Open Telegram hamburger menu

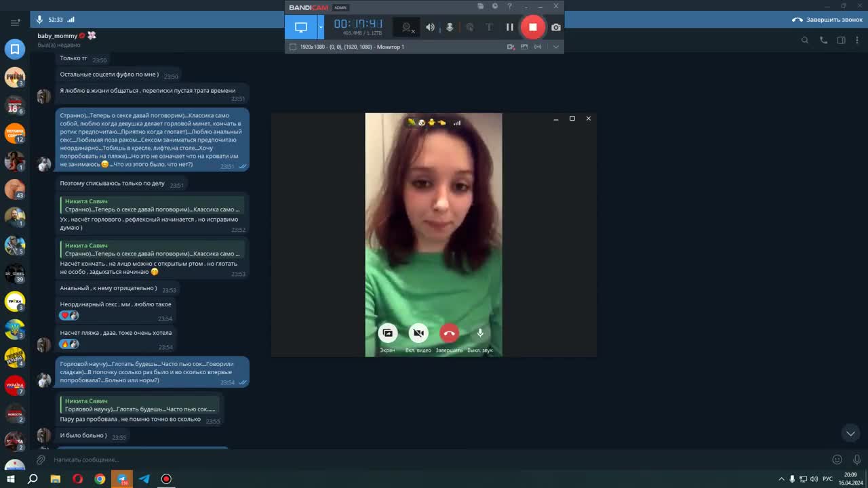coord(15,22)
